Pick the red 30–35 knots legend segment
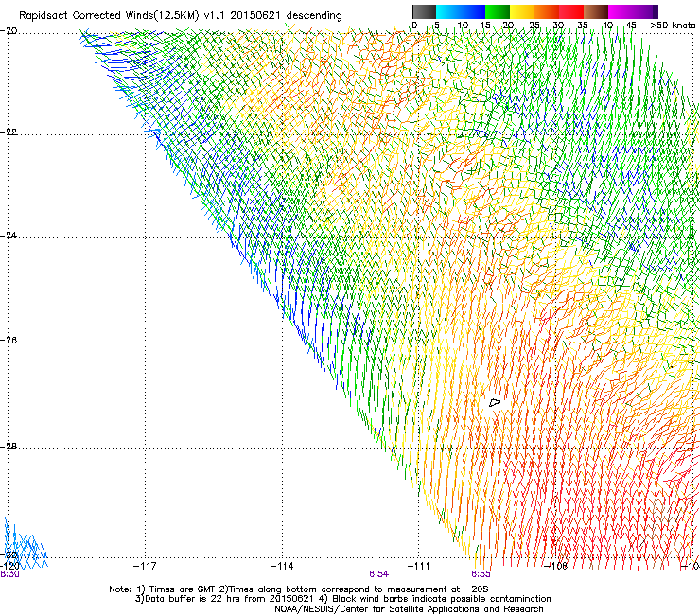This screenshot has width=700, height=615. (x=571, y=11)
